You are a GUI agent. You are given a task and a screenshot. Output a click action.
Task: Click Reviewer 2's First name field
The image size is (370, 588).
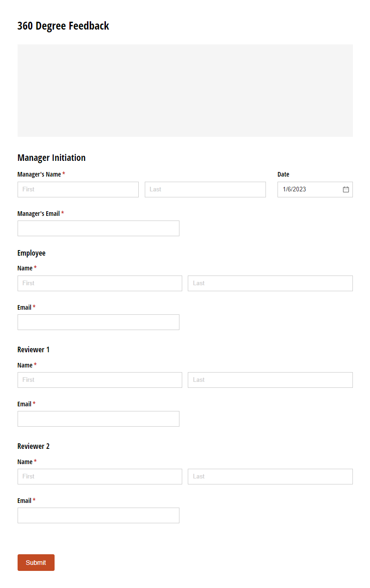99,476
